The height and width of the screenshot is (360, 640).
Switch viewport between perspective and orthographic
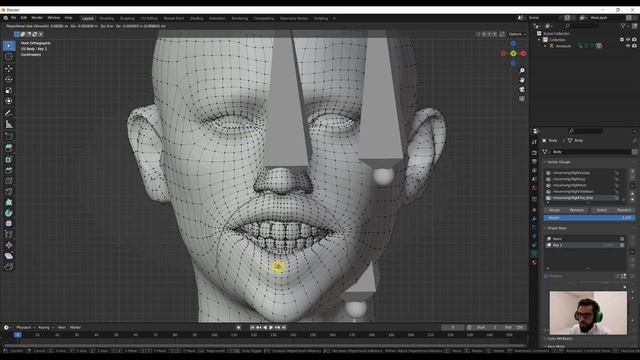(522, 99)
